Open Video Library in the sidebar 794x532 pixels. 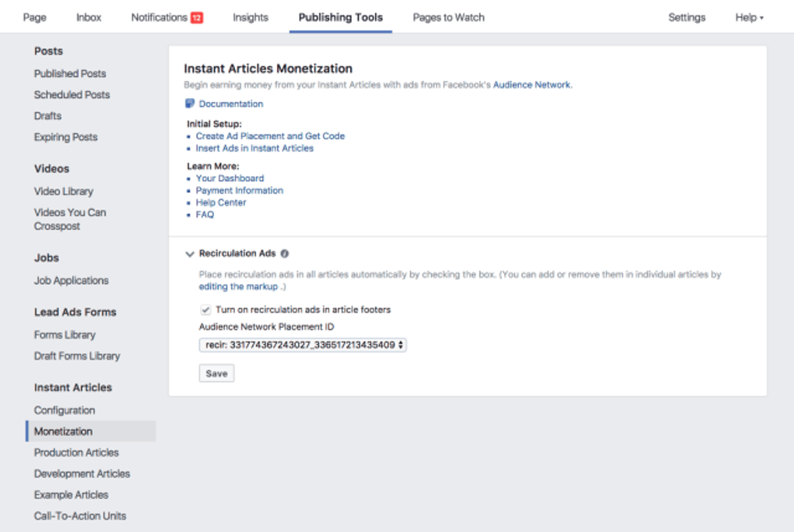tap(63, 191)
